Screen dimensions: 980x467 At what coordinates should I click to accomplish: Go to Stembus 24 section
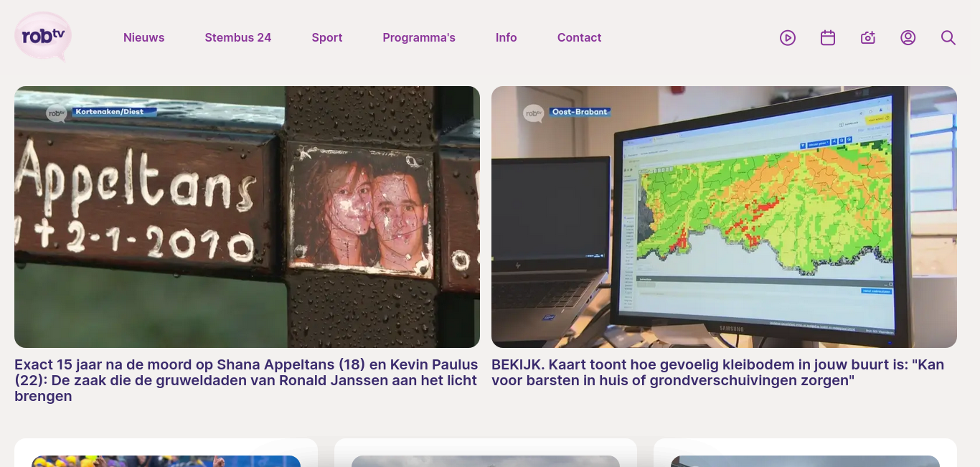click(238, 37)
